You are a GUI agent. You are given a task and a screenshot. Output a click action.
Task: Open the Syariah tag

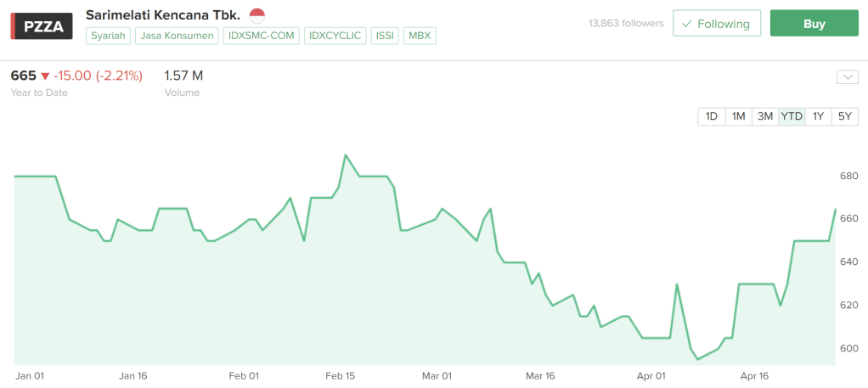pos(108,36)
